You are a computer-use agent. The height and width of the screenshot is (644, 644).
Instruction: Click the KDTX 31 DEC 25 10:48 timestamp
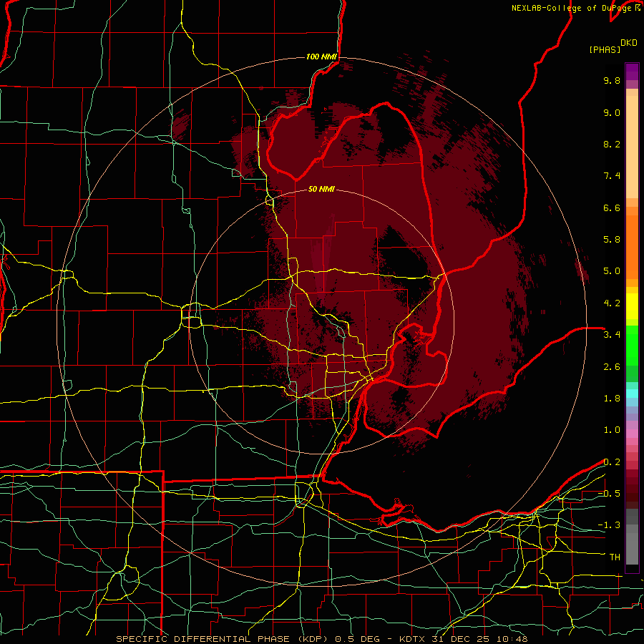pos(464,639)
